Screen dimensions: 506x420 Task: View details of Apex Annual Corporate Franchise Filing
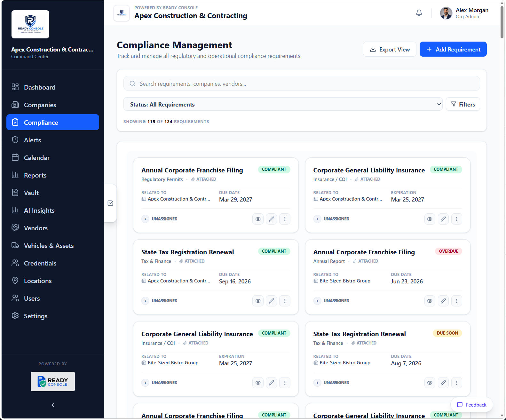[x=258, y=219]
